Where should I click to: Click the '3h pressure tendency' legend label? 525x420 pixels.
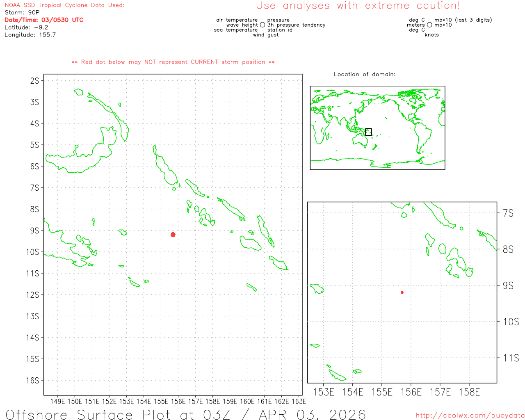coord(296,25)
